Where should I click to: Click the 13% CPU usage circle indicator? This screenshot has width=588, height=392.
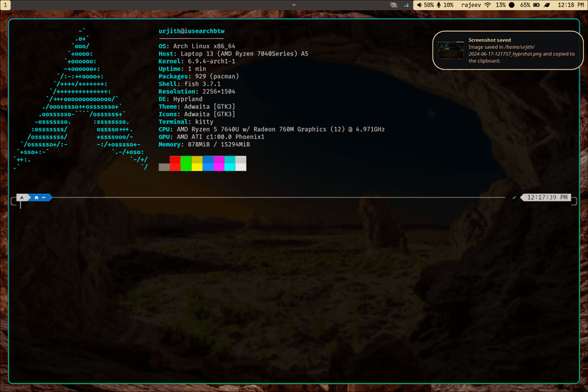[x=505, y=5]
